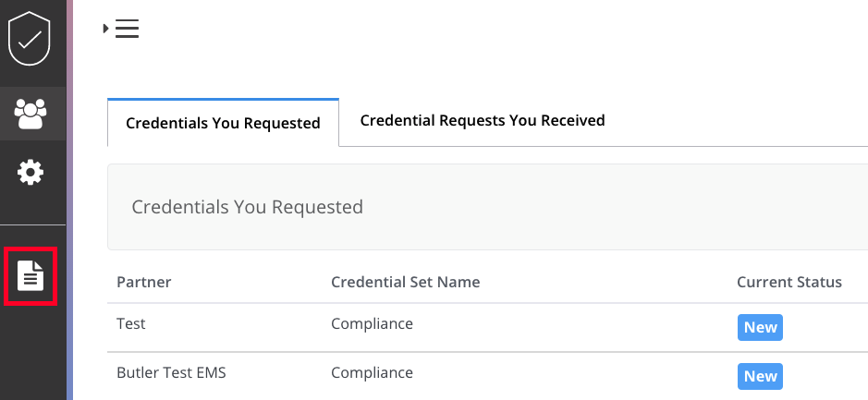Image resolution: width=868 pixels, height=400 pixels.
Task: Switch to Credentials You Requested tab
Action: 223,123
